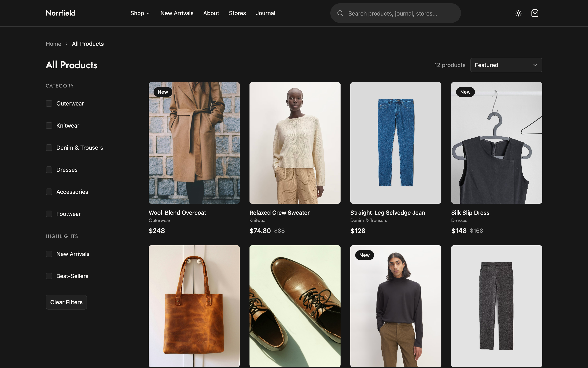Toggle the light/dark theme sun icon
The height and width of the screenshot is (368, 588).
click(519, 13)
